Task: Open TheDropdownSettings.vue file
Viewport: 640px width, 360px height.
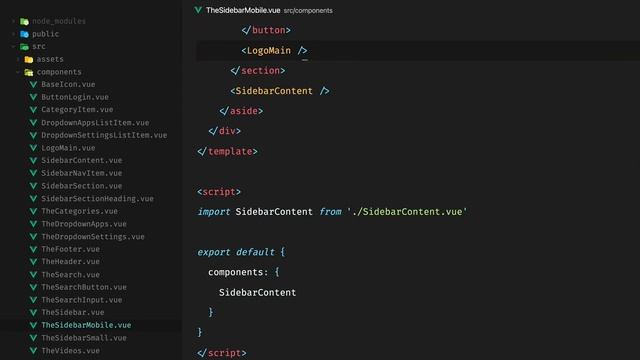Action: click(93, 236)
